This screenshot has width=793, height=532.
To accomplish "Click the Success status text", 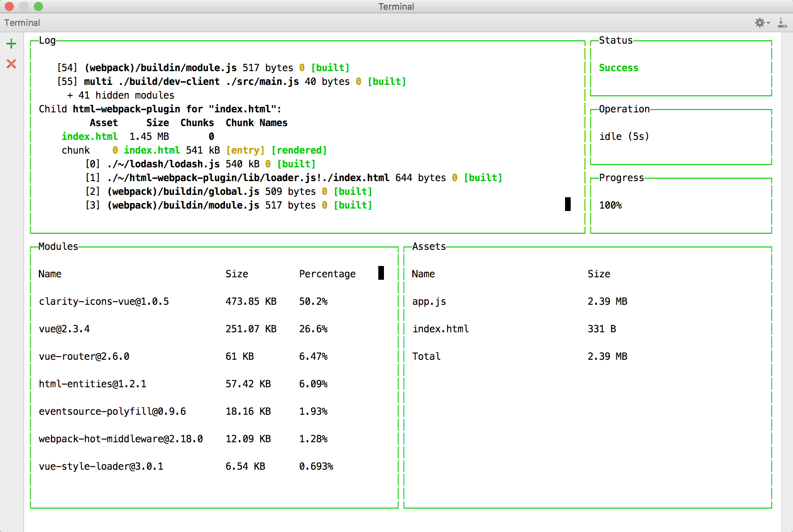I will point(618,68).
